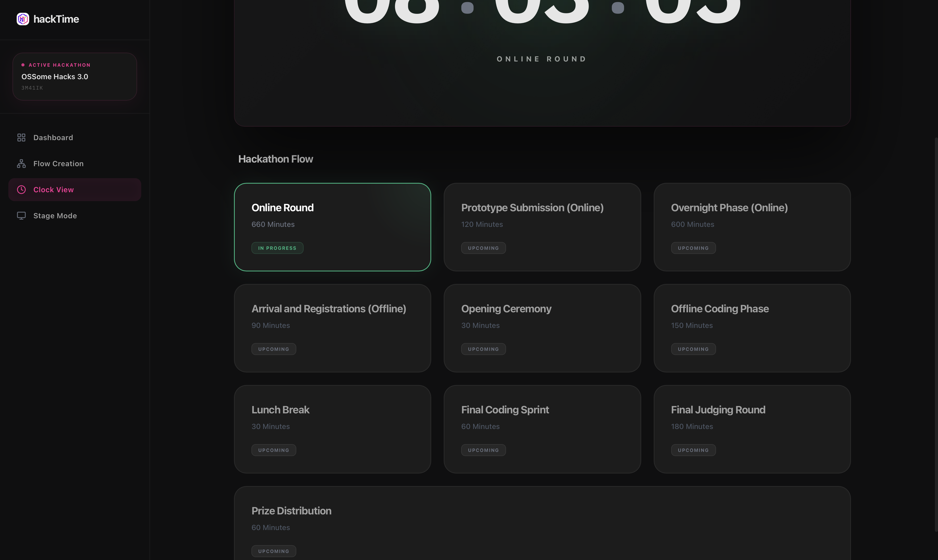Screen dimensions: 938x560
Task: Open Flow Creation
Action: 58,163
